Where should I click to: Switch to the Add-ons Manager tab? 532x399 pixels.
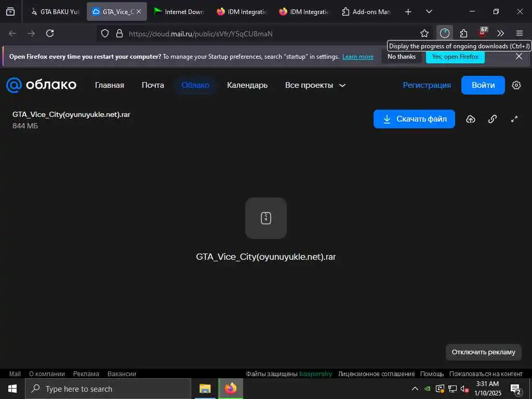click(x=366, y=11)
